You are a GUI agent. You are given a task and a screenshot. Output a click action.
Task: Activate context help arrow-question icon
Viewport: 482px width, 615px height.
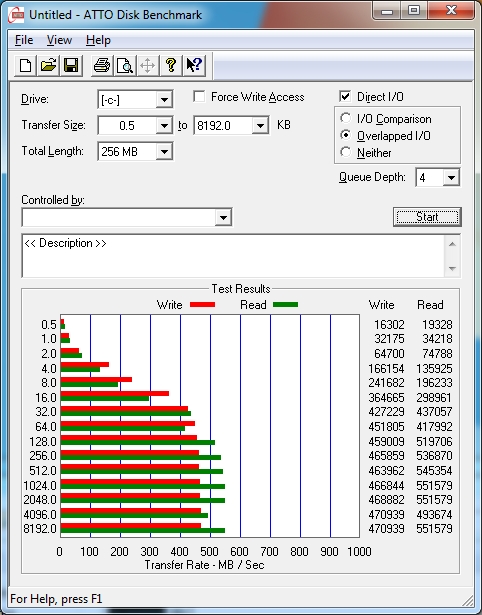194,65
